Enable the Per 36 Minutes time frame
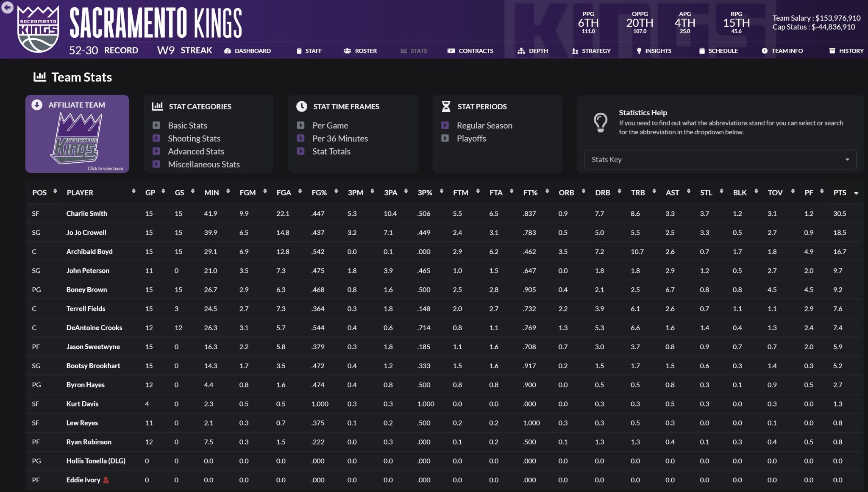The image size is (868, 492). point(300,138)
